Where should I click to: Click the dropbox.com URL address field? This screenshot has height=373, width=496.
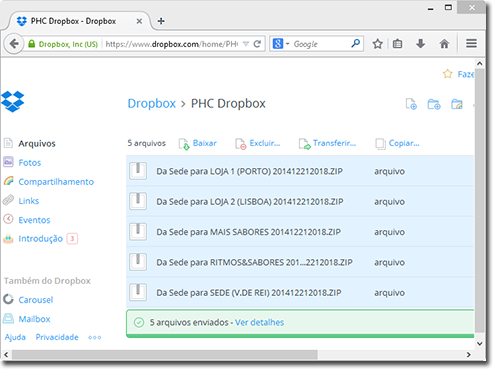(172, 44)
